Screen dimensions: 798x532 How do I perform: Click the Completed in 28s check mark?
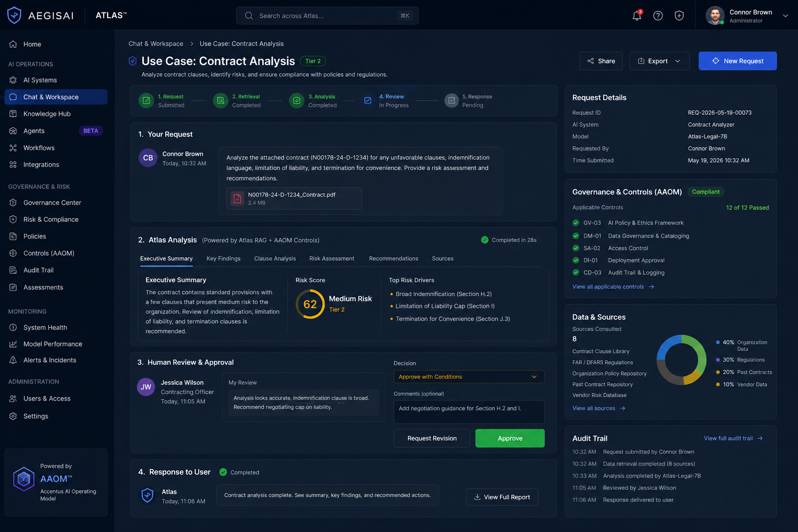click(x=485, y=240)
